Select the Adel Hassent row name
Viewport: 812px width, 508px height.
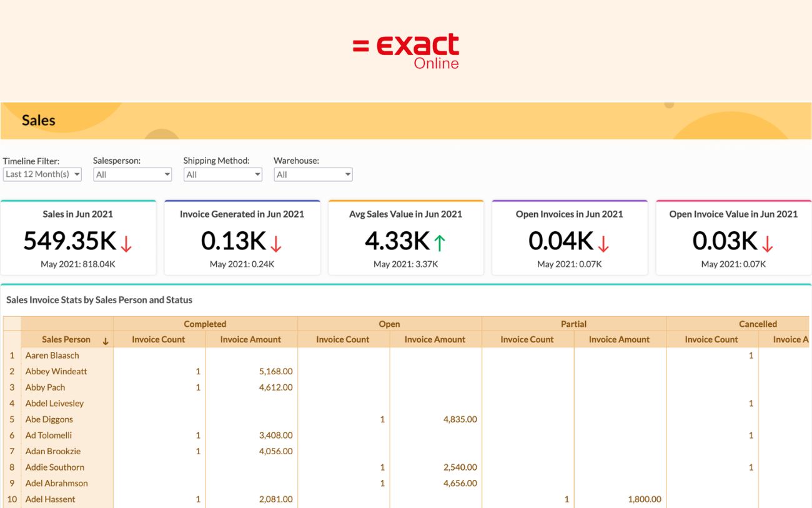50,499
